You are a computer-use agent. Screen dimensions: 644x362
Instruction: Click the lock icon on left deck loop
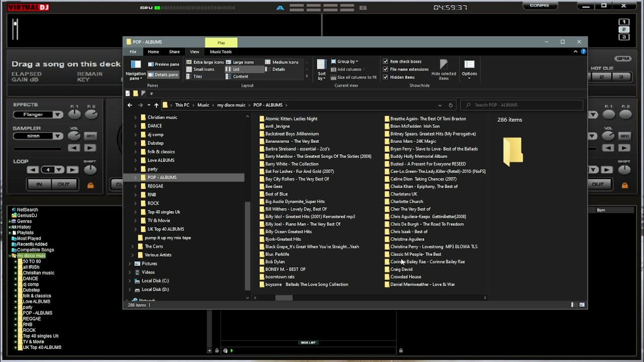[91, 186]
